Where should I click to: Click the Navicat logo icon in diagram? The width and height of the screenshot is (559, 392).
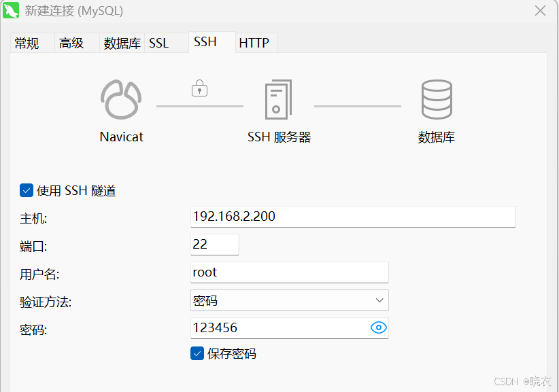tap(121, 99)
